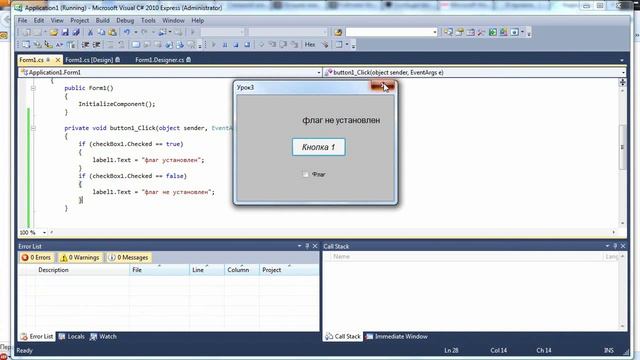The image size is (640, 360).
Task: Switch to the Immediate Window tab
Action: click(397, 337)
